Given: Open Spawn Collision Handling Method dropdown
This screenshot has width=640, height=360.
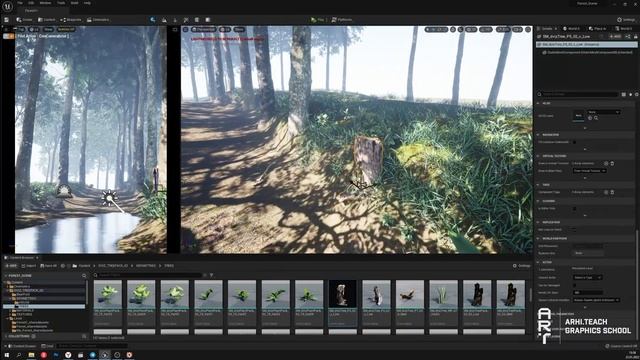Looking at the screenshot, I should pos(596,300).
